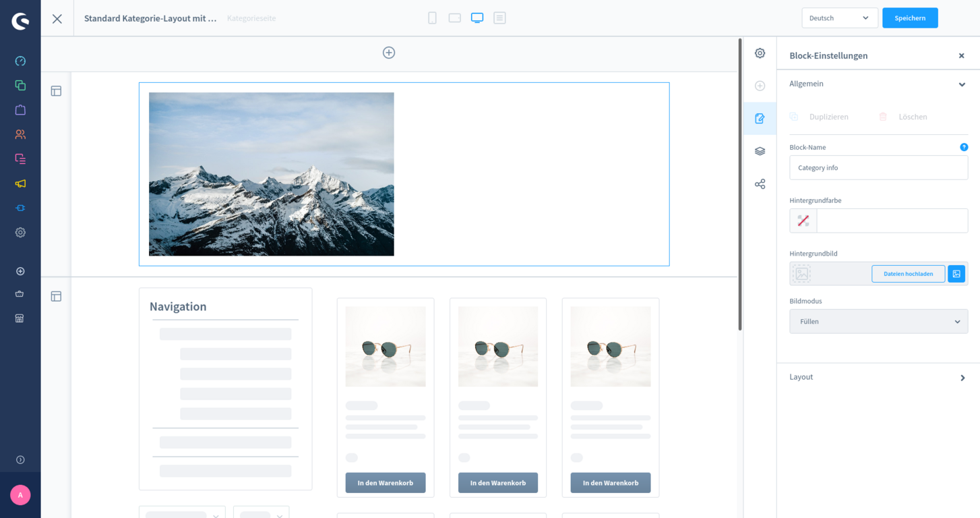This screenshot has width=980, height=518.
Task: Click the Block-Name input field
Action: 878,168
